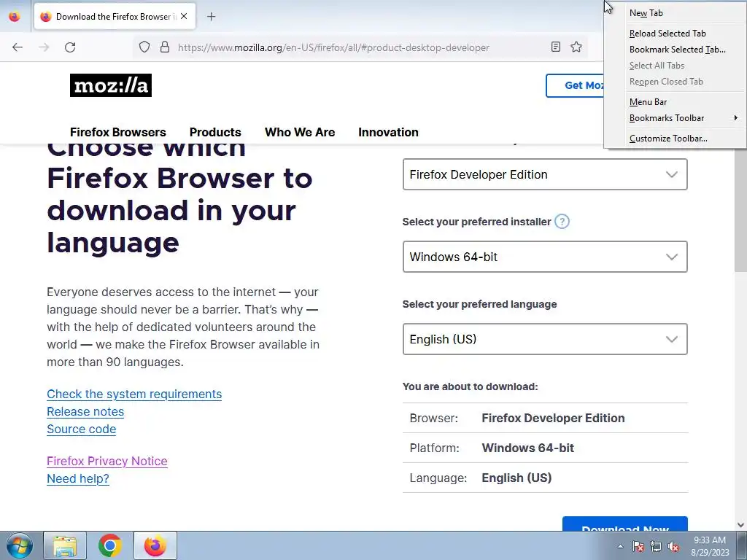Open the Windows Start menu
This screenshot has width=747, height=560.
(19, 545)
